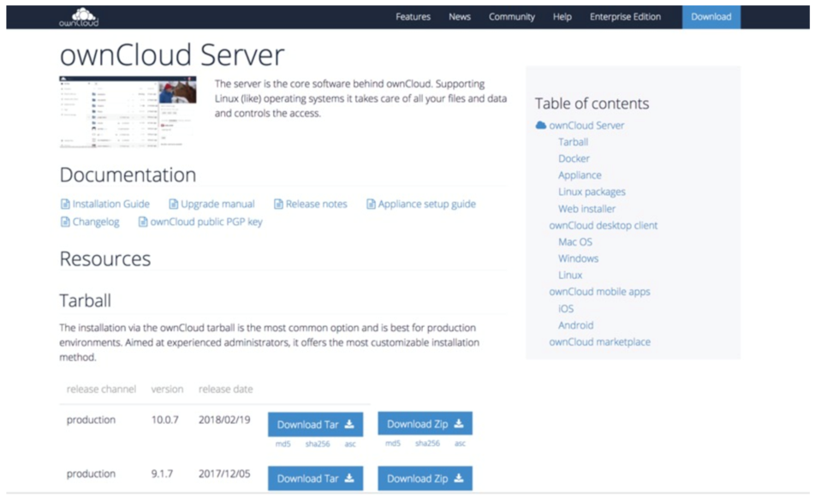
Task: Go to the Community page
Action: tap(512, 17)
